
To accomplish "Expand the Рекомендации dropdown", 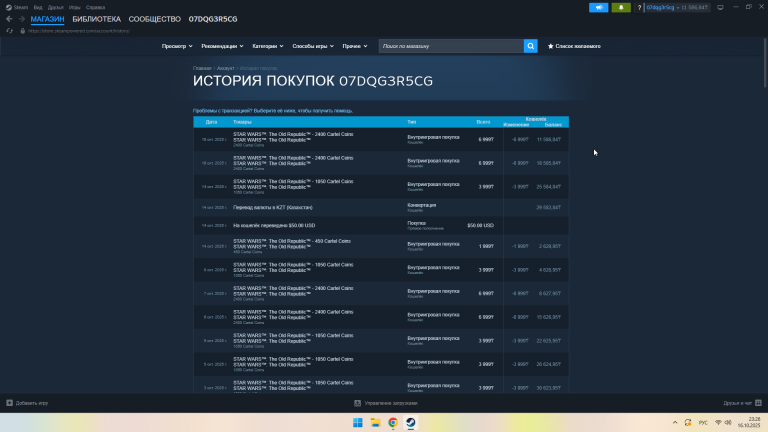I will pos(222,46).
